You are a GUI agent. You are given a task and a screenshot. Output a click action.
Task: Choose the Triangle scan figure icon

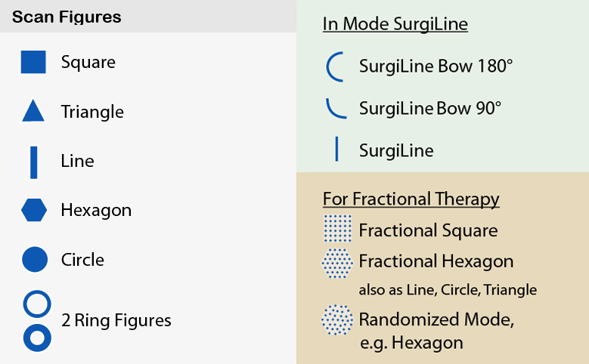[33, 110]
